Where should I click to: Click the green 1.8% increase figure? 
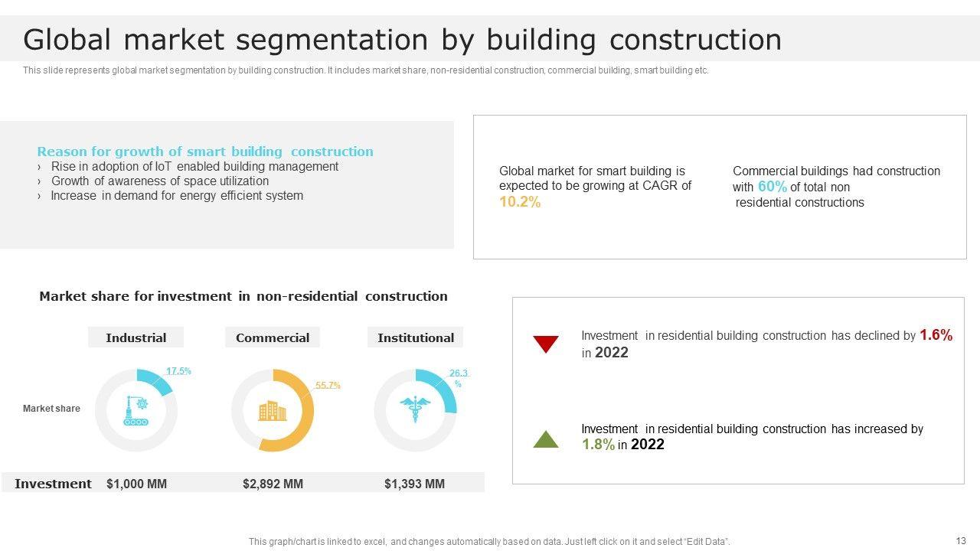(598, 445)
